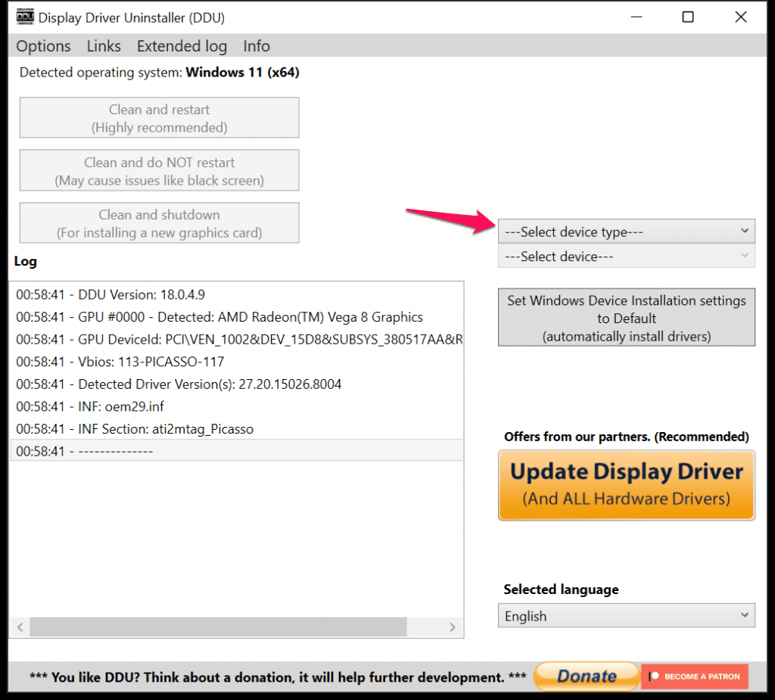The height and width of the screenshot is (700, 775).
Task: Maximize the DDU window
Action: pyautogui.click(x=688, y=17)
